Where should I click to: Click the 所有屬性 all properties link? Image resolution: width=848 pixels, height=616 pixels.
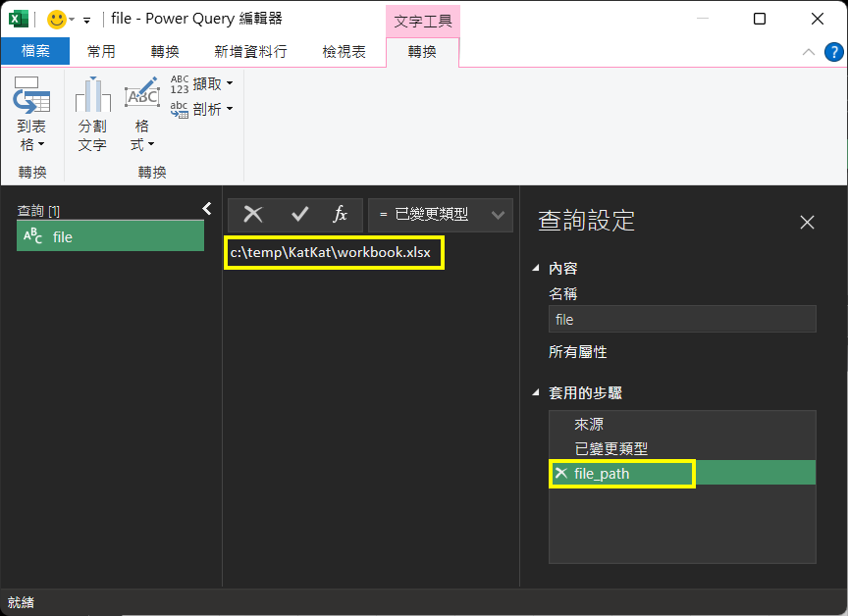(x=577, y=352)
